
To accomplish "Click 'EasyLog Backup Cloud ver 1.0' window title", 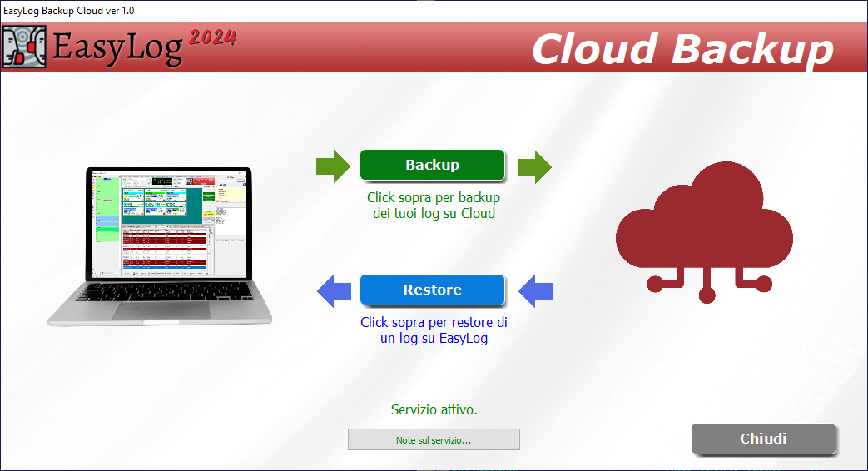I will [x=68, y=11].
